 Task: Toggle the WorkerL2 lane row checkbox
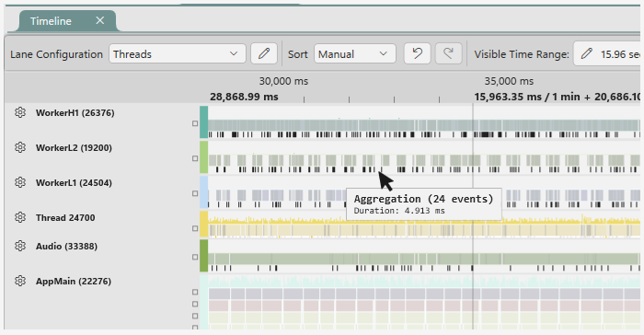pyautogui.click(x=195, y=158)
